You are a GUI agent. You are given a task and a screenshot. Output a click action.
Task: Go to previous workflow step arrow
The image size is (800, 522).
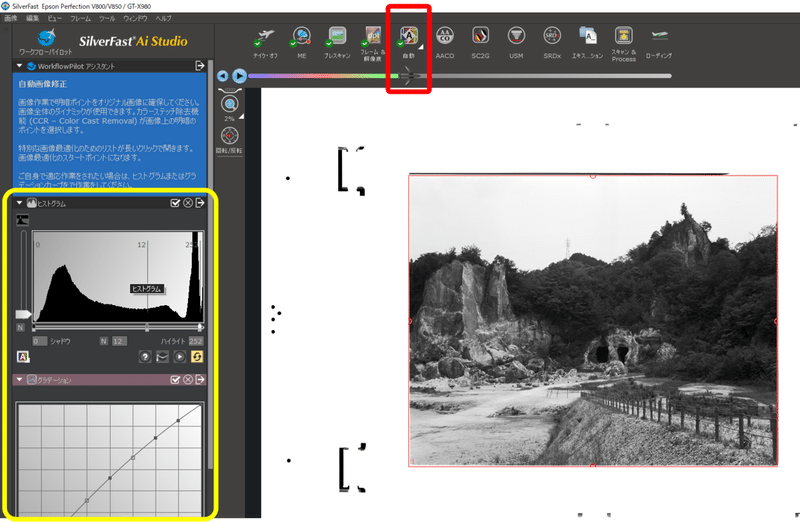(x=222, y=76)
